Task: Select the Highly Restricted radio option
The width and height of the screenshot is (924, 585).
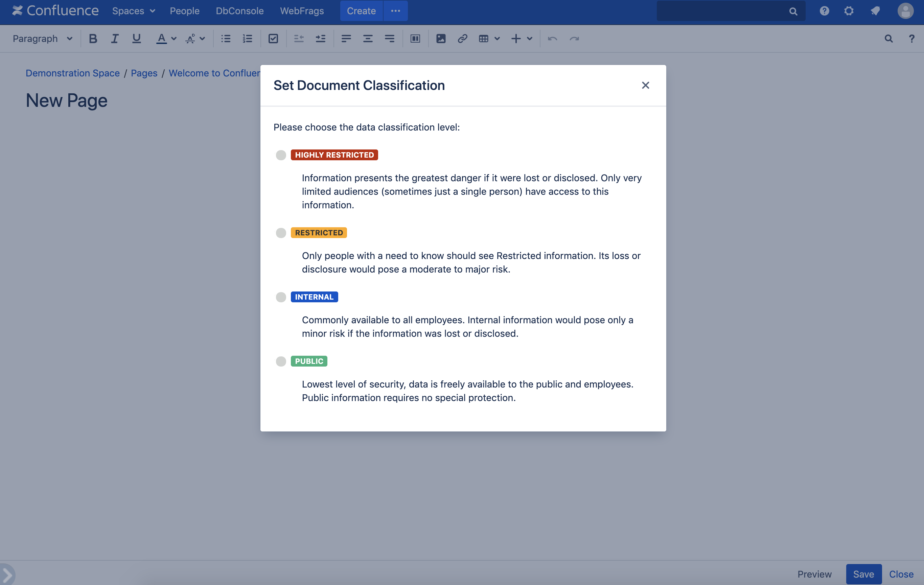Action: [x=281, y=155]
